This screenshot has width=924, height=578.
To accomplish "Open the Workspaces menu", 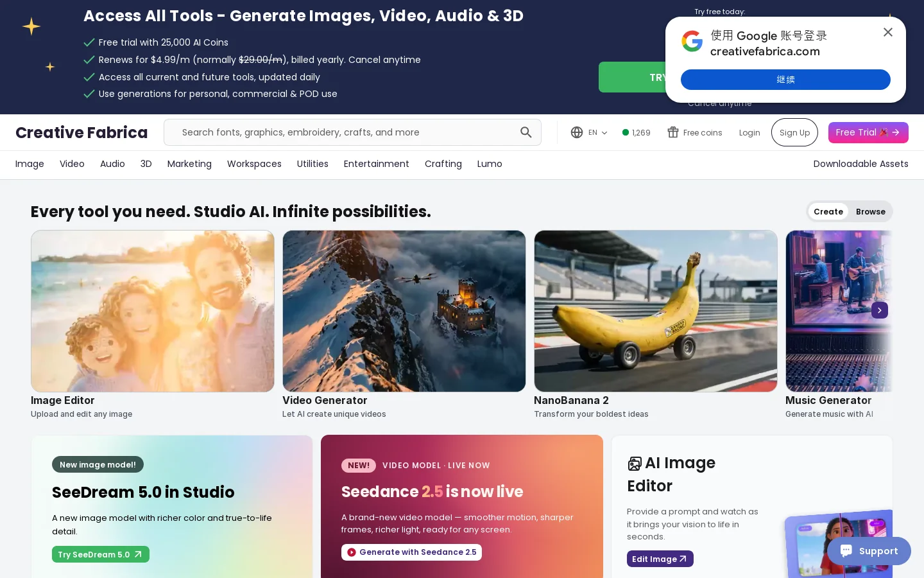I will pos(254,164).
